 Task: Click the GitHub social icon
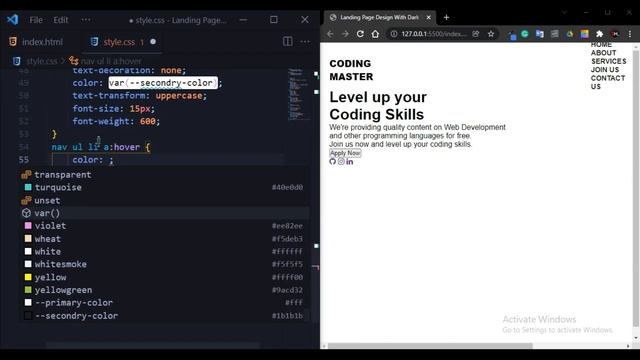coord(333,162)
